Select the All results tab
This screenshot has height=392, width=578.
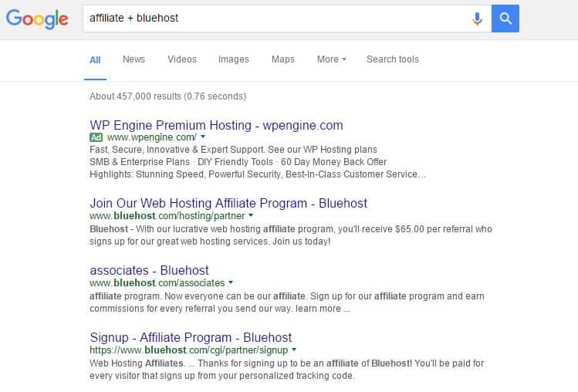(95, 60)
